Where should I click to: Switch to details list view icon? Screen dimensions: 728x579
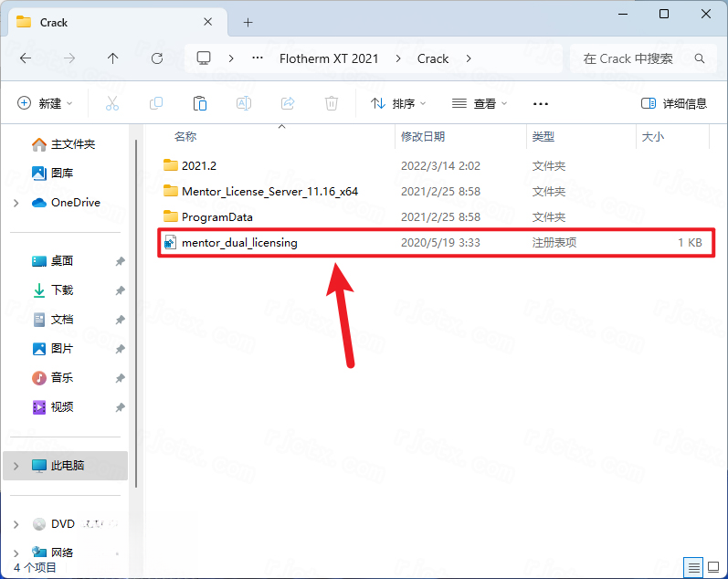693,567
